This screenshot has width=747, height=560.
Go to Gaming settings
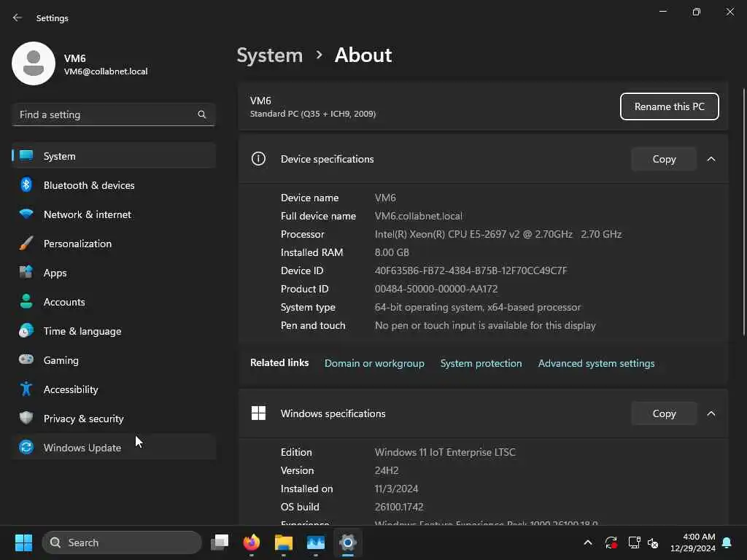[114, 360]
